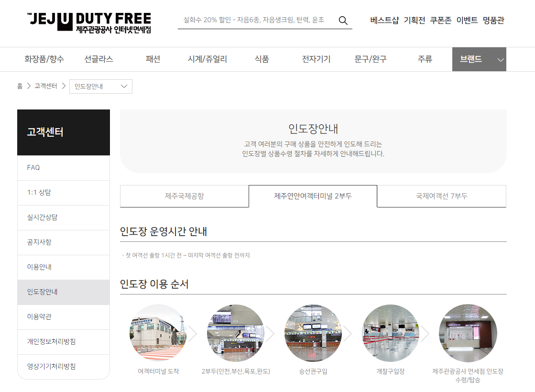Choose the 식품 category
The image size is (535, 392).
click(x=262, y=59)
